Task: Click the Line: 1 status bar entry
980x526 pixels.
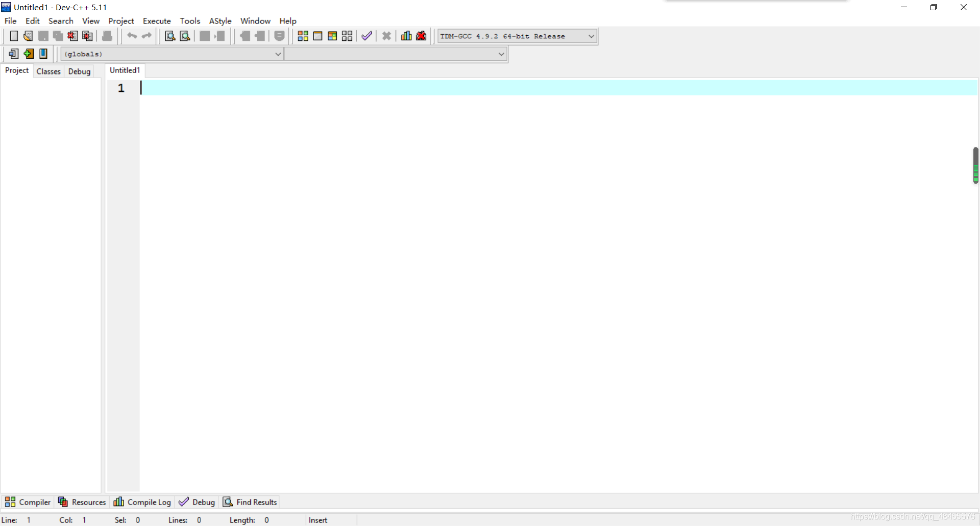Action: (16, 520)
